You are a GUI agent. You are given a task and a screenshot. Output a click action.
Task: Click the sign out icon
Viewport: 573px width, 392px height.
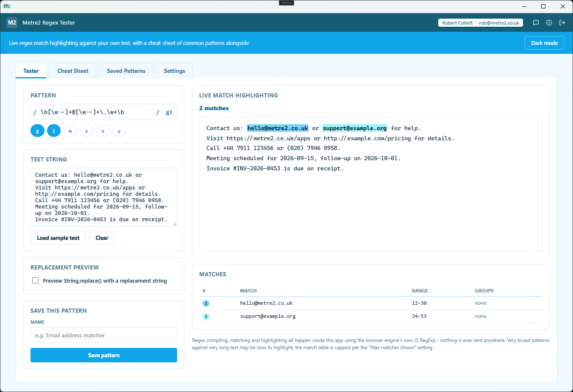[562, 23]
